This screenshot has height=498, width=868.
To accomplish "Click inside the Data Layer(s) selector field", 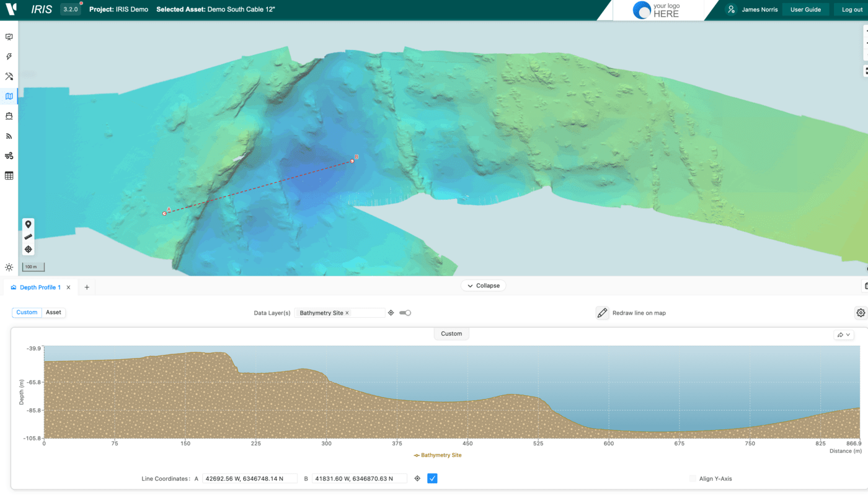I will coord(340,313).
